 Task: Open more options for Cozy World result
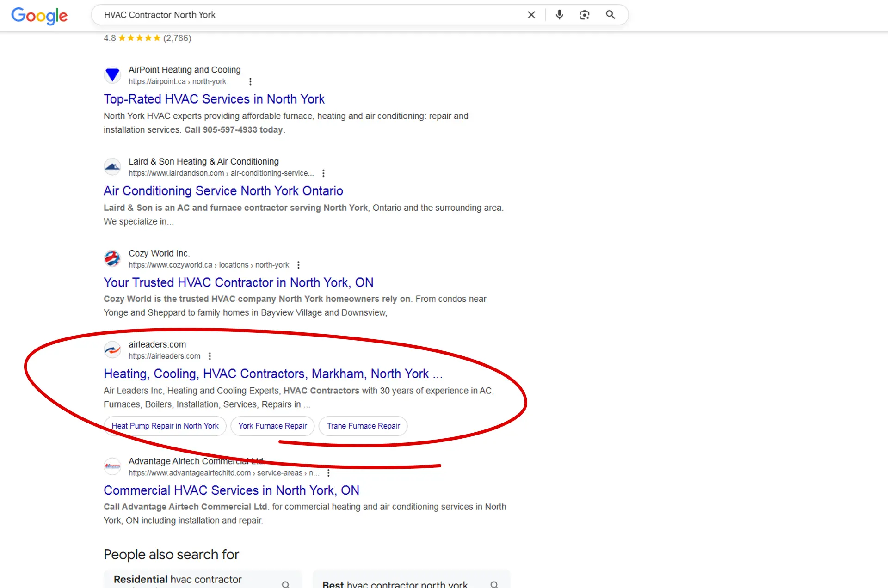tap(298, 265)
